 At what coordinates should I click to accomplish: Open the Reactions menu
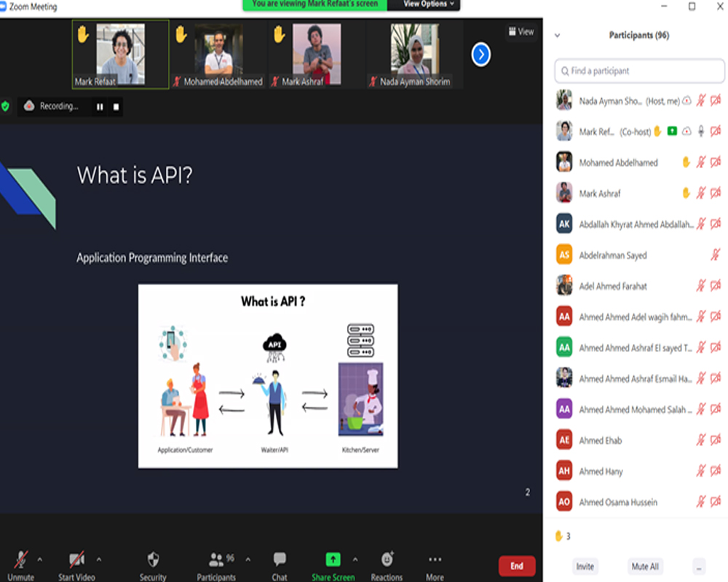tap(387, 559)
